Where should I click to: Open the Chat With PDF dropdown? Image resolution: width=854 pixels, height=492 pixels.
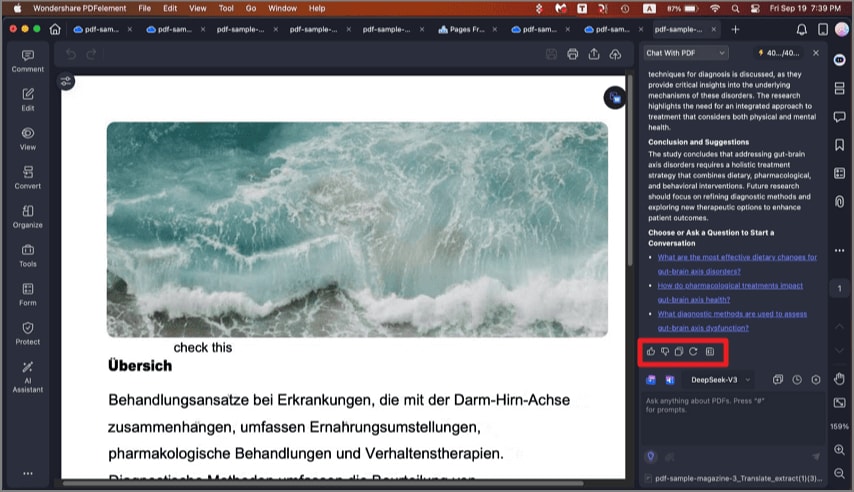685,53
